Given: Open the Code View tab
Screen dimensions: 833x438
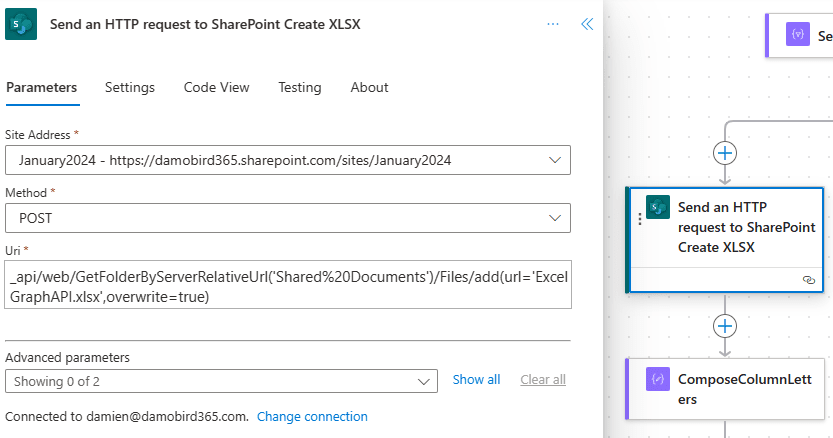Looking at the screenshot, I should [x=216, y=87].
